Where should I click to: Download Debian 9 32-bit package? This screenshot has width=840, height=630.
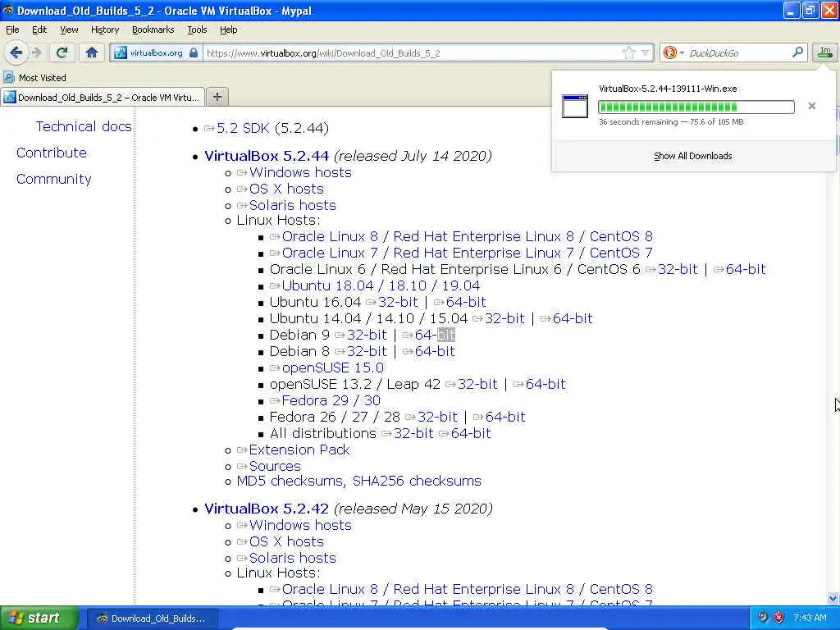[367, 335]
